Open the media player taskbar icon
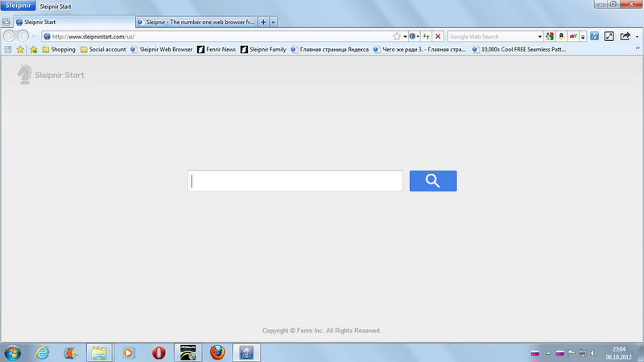The height and width of the screenshot is (362, 644). coord(129,352)
